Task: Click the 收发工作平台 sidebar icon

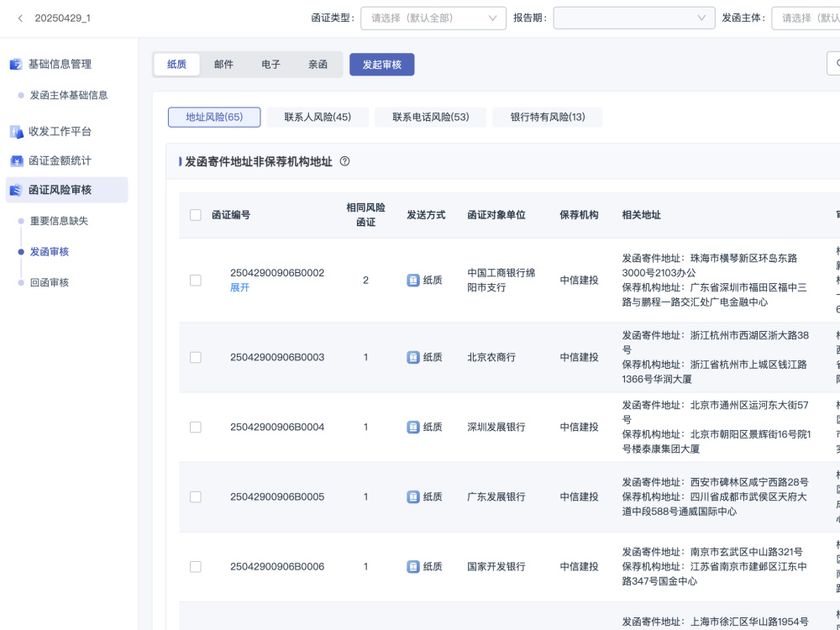Action: click(16, 132)
